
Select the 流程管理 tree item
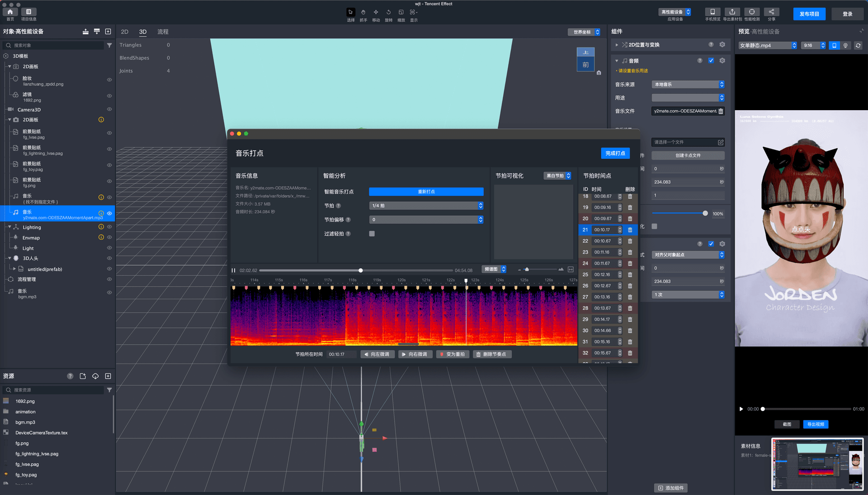27,280
